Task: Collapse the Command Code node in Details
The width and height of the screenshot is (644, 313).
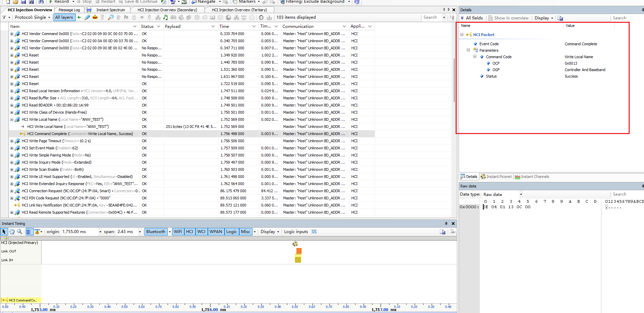Action: tap(475, 56)
